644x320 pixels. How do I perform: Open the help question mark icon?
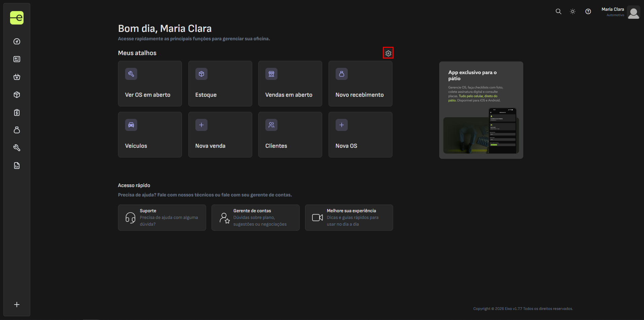[588, 11]
